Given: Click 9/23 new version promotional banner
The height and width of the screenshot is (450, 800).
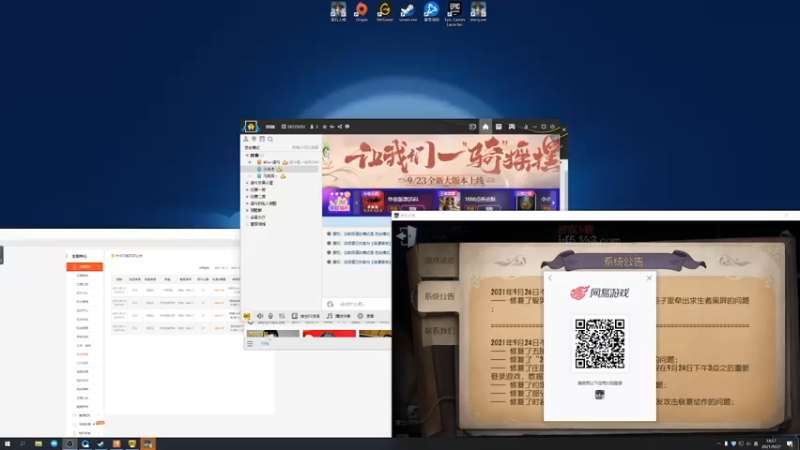Looking at the screenshot, I should pyautogui.click(x=441, y=161).
